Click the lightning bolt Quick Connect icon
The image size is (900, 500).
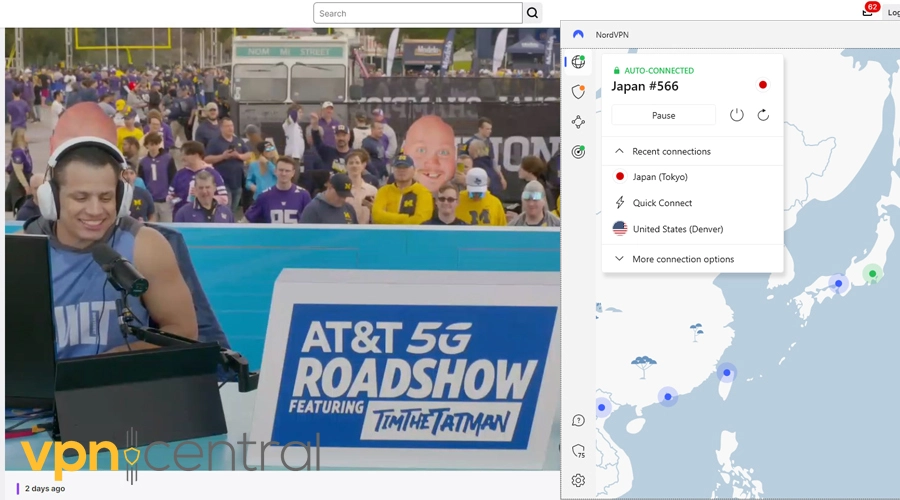coord(620,203)
